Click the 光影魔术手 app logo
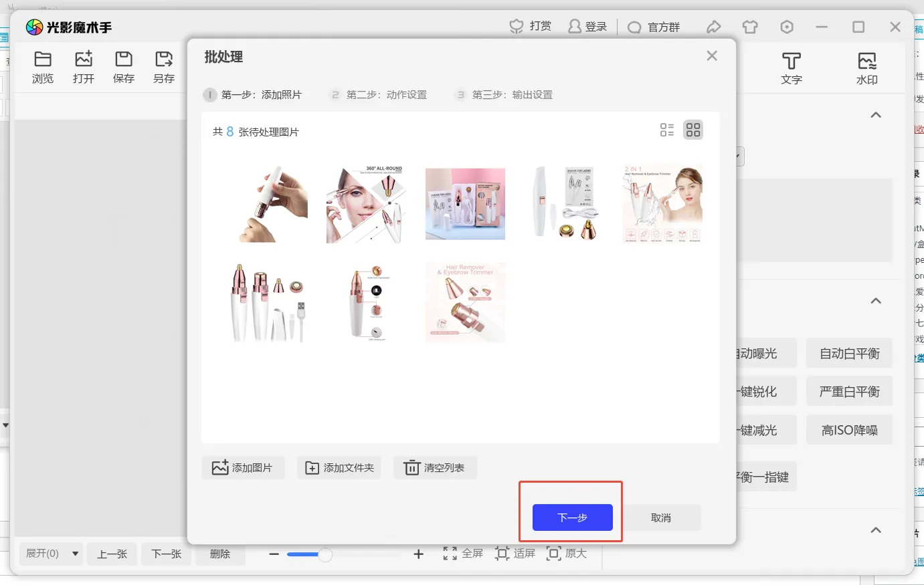Screen dimensions: 924x585 (x=68, y=27)
